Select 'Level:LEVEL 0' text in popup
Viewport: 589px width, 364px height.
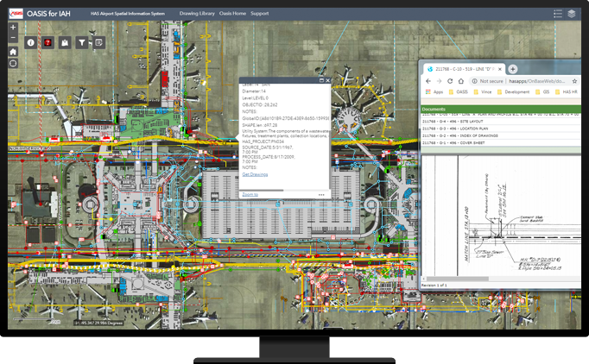pyautogui.click(x=255, y=98)
